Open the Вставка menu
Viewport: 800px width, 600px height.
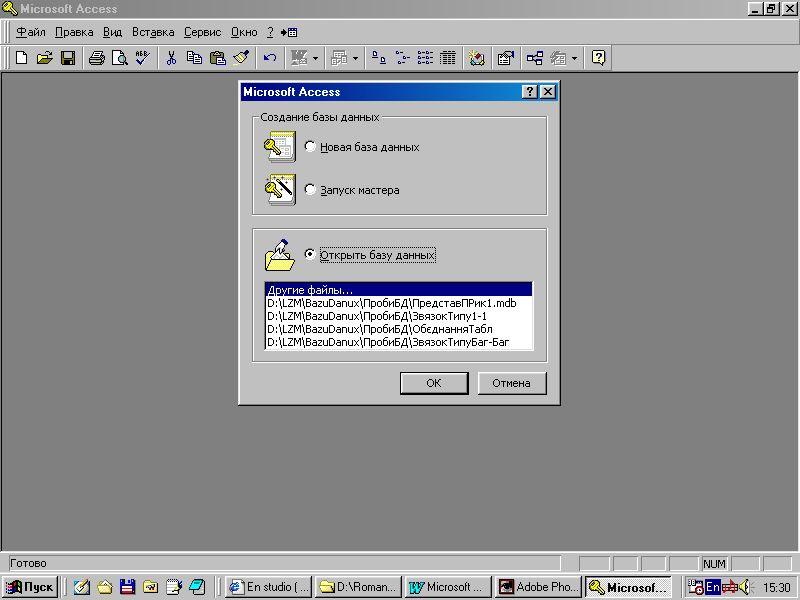(153, 32)
